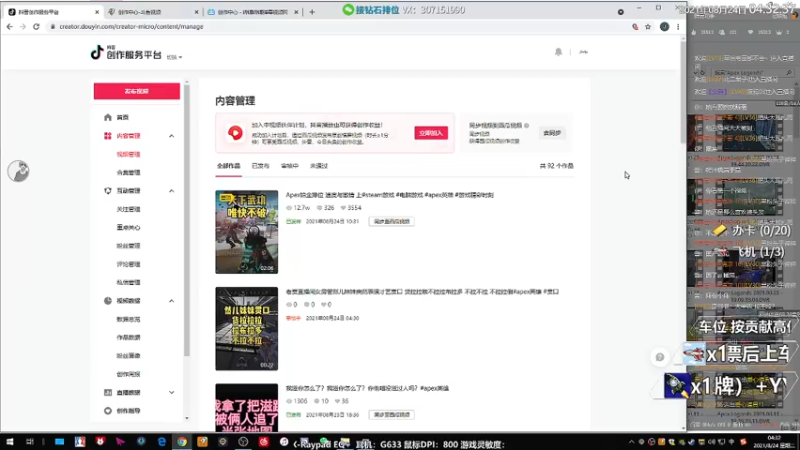Screen dimensions: 800x450
Task: Open the second video thumbnail with yellow captions
Action: [246, 329]
